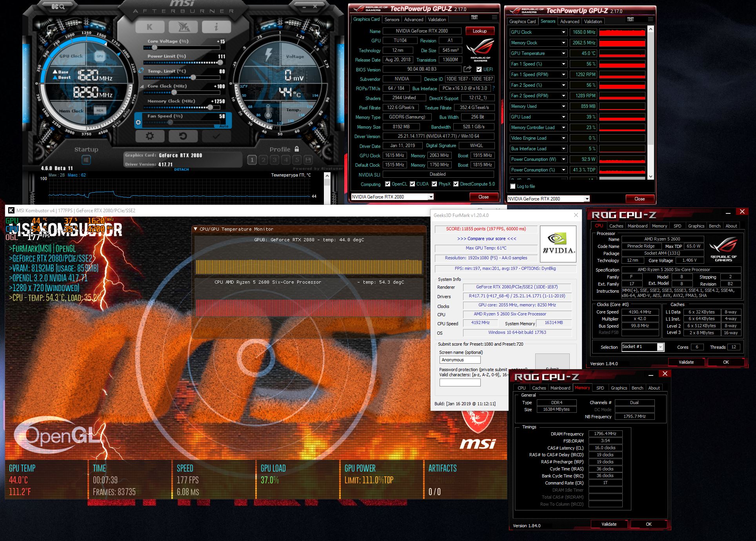Toggle the CUDA checkbox
This screenshot has width=756, height=541.
(412, 184)
